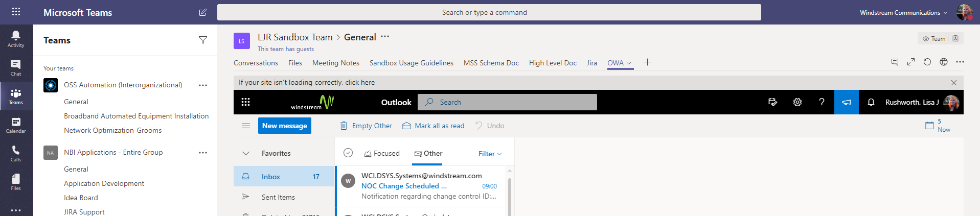This screenshot has height=216, width=980.
Task: Open Outlook notifications bell
Action: 871,102
